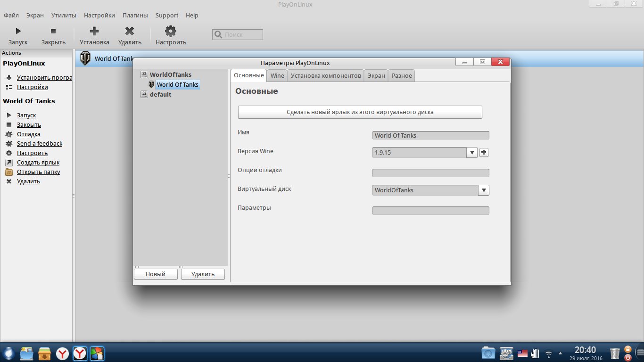Click the US flag keyboard layout indicator
The height and width of the screenshot is (362, 644).
coord(522,353)
